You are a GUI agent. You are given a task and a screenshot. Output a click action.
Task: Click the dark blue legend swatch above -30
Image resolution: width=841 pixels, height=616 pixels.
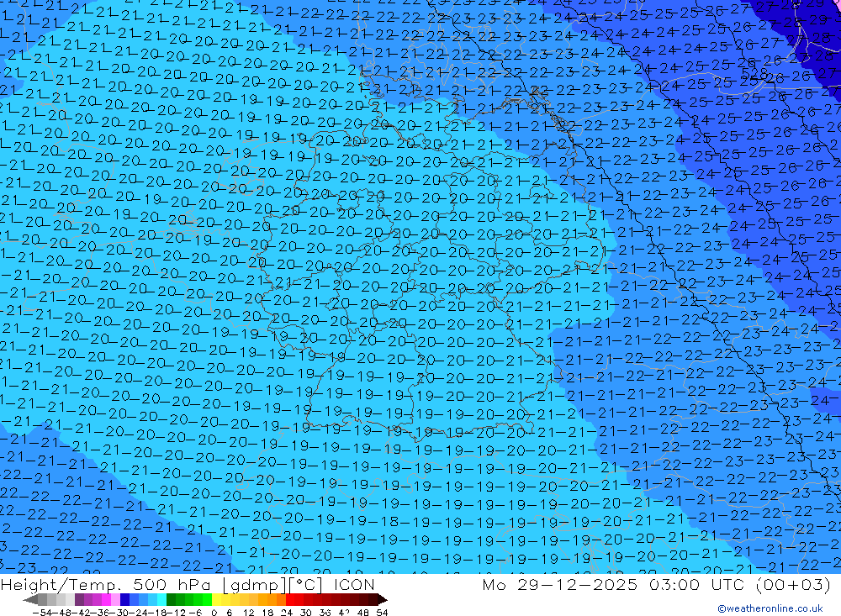point(124,600)
